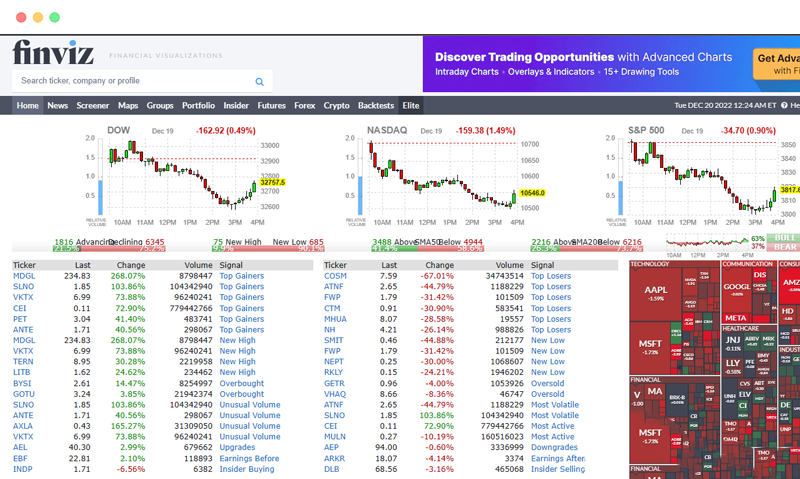Click the Downgrades signal link
The image size is (800, 479).
(554, 447)
